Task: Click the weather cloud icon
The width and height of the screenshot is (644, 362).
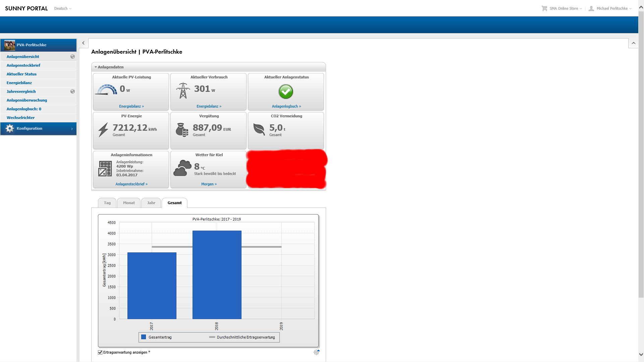Action: [x=182, y=168]
